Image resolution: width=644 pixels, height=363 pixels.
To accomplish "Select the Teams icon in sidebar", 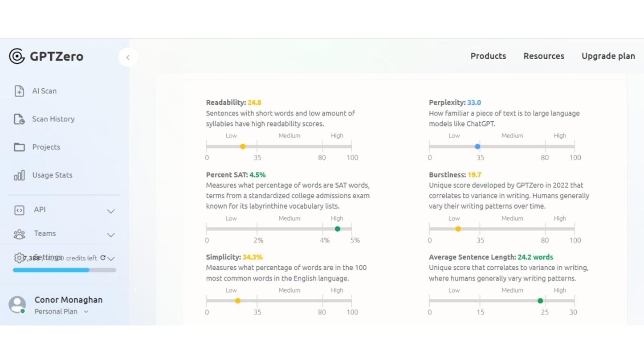I will [19, 234].
